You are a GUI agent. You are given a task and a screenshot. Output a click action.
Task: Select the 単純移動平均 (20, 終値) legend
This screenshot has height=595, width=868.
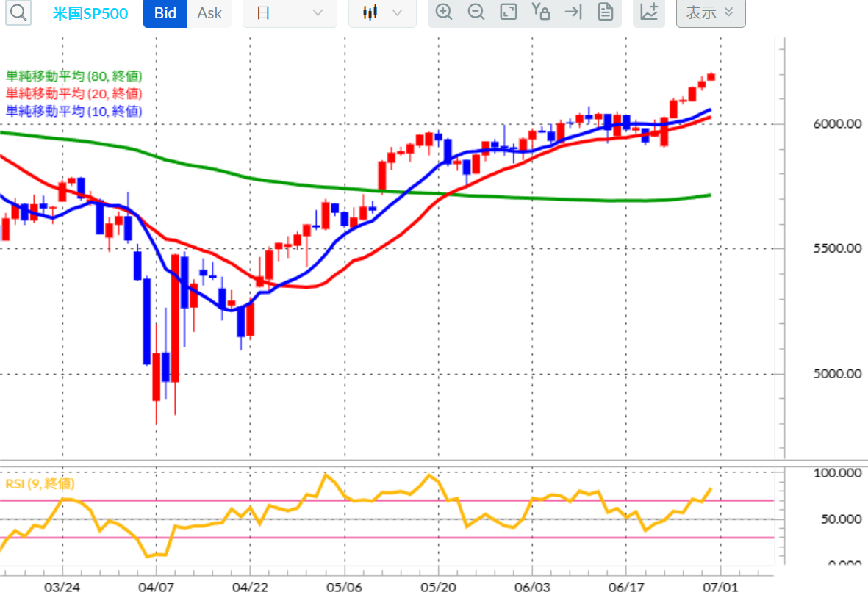[x=74, y=93]
